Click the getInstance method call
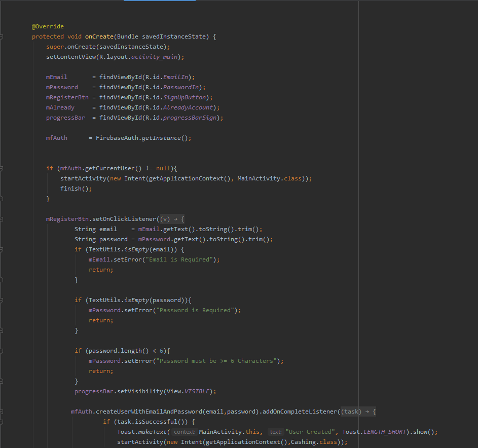Image resolution: width=478 pixels, height=448 pixels. (x=161, y=138)
